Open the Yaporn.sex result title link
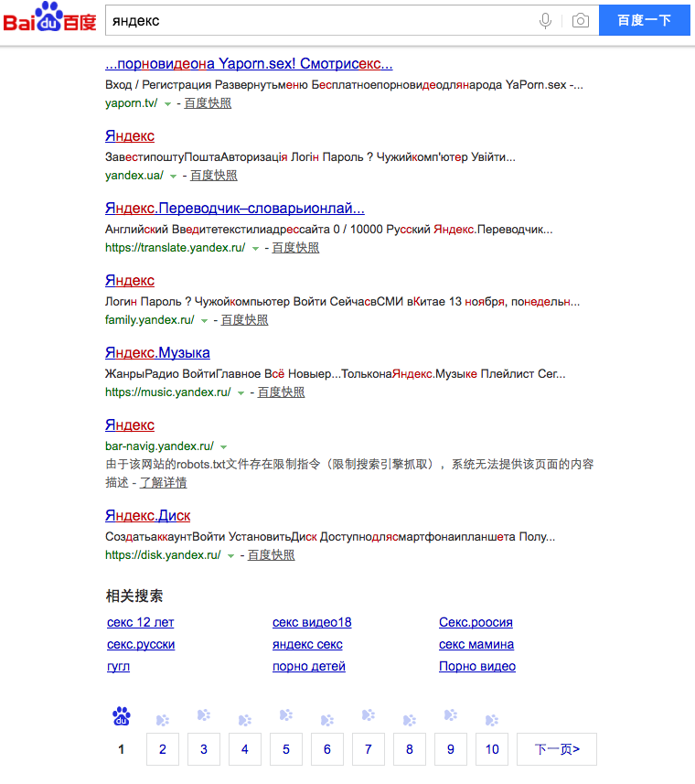Screen dimensions: 695x784 pos(249,63)
